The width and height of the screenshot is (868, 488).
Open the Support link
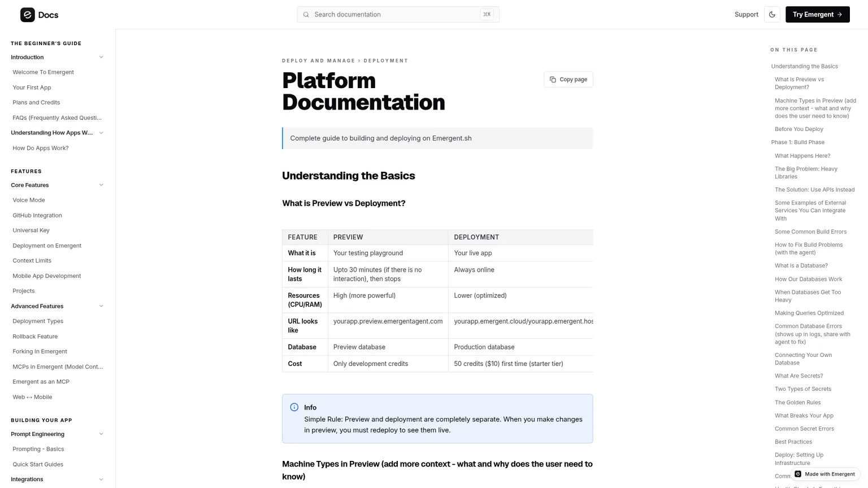(746, 15)
